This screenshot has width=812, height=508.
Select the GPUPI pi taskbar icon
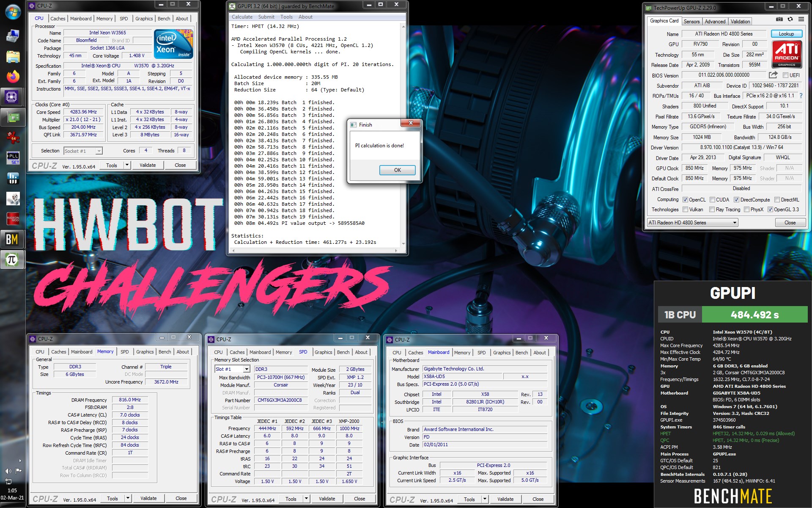(x=13, y=260)
